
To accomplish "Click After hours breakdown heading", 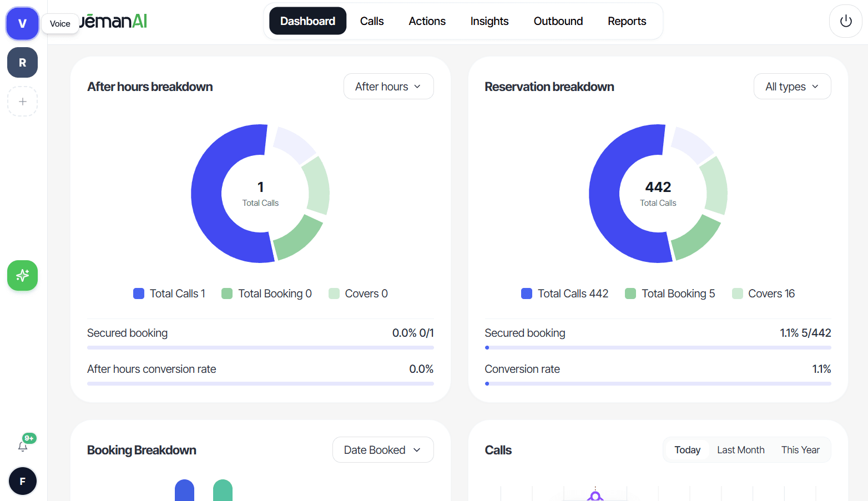I will [x=150, y=87].
